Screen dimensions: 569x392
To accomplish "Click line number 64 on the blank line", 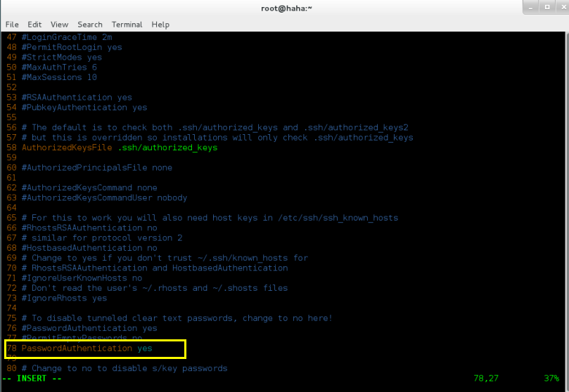I will click(x=11, y=208).
